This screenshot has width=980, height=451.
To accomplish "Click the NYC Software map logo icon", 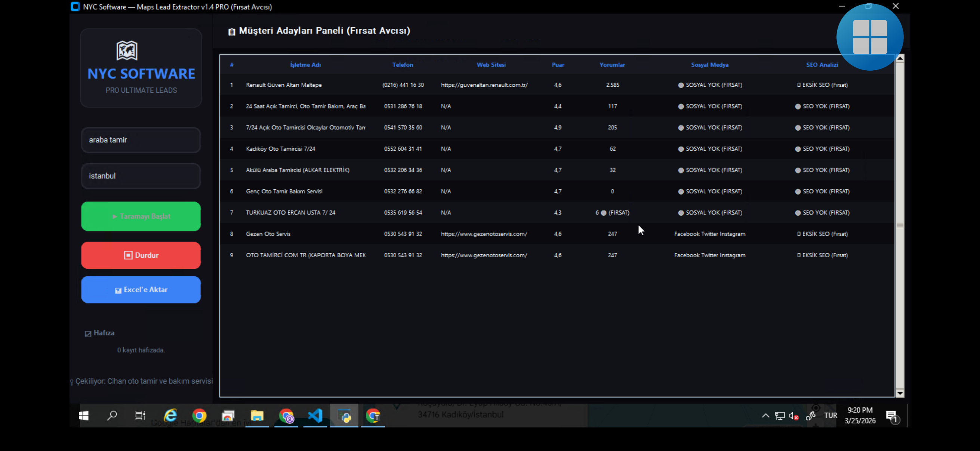I will point(127,50).
